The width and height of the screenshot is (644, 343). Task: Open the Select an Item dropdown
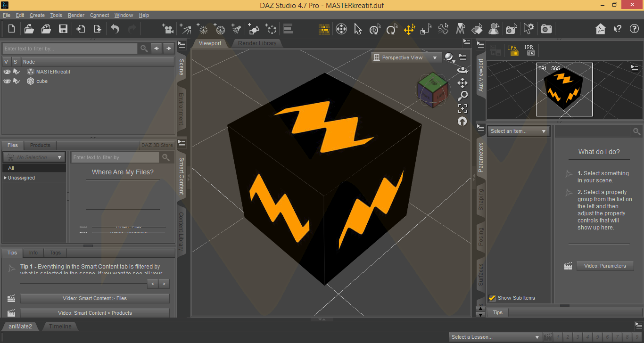pos(518,131)
